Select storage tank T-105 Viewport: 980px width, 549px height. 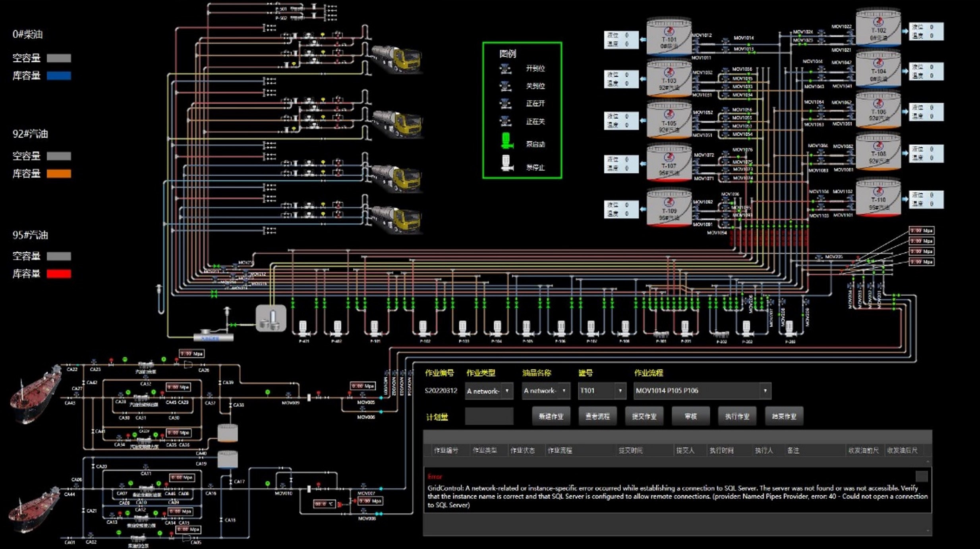click(x=669, y=120)
